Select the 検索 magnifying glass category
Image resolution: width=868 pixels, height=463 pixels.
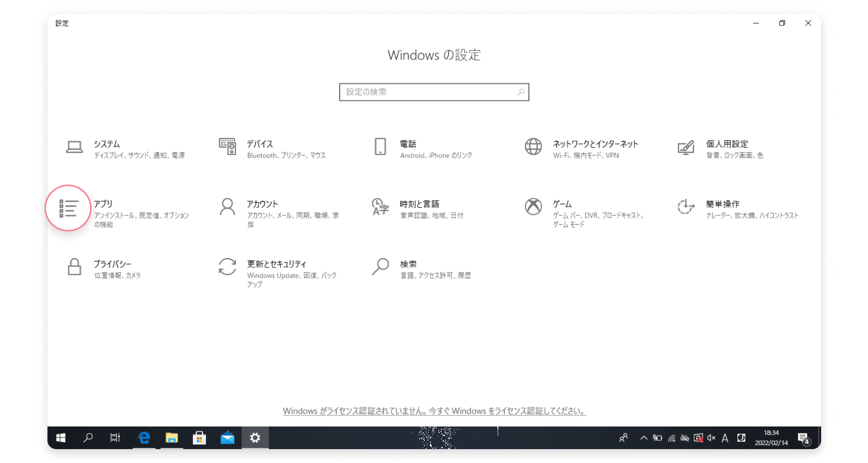380,267
